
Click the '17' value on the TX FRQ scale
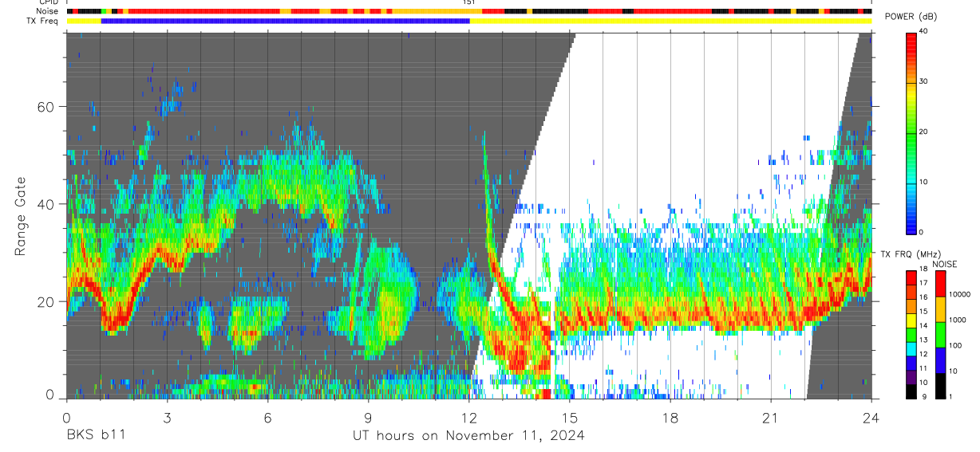924,283
